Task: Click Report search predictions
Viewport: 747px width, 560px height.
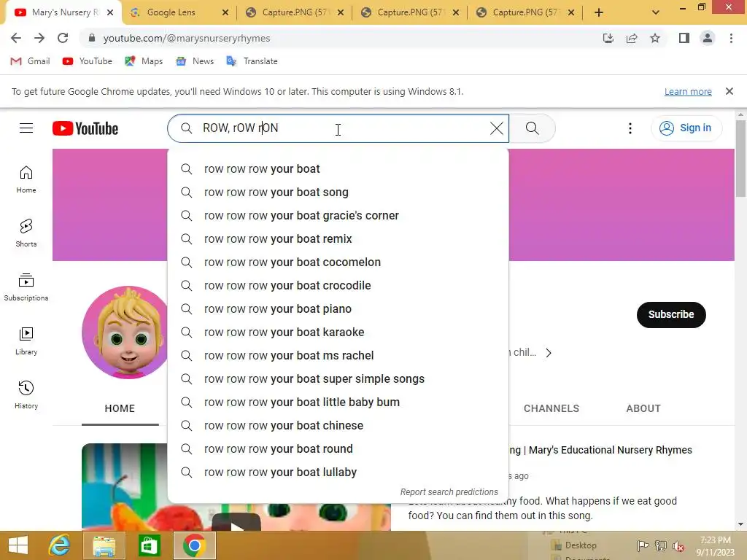Action: pyautogui.click(x=449, y=492)
